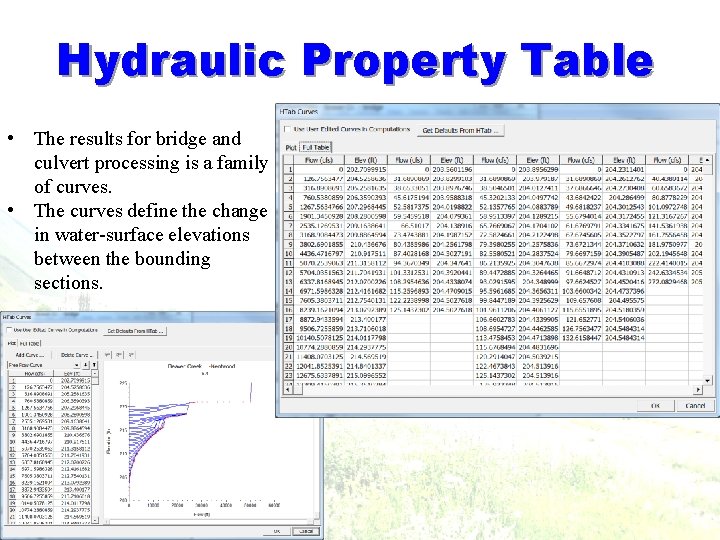Click cell 132.6158447 in Full Table
This screenshot has height=540, width=720.
coord(581,338)
